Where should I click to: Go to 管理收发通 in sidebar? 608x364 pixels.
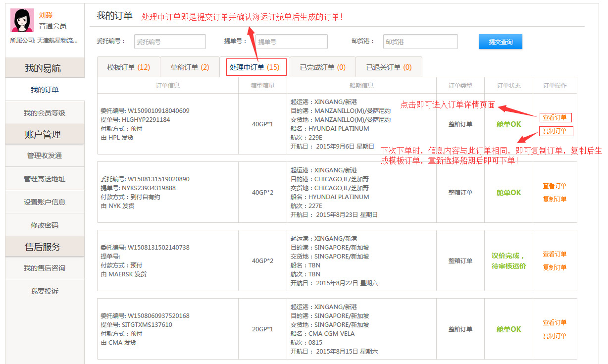pos(45,156)
